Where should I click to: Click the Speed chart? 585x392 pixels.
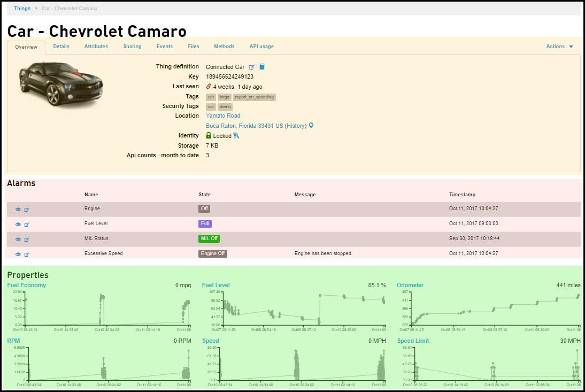[x=296, y=366]
